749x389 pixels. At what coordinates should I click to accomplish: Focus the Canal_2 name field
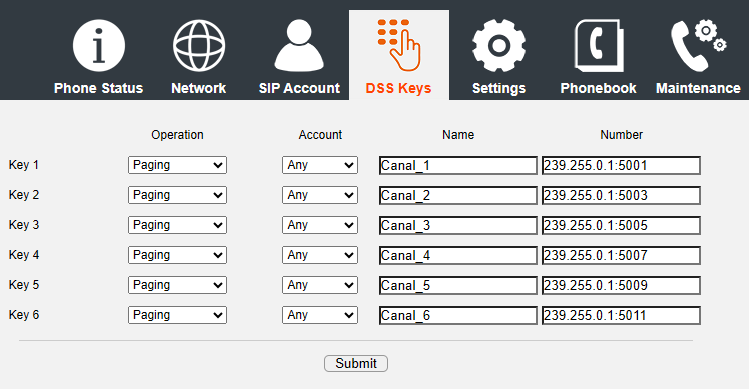click(458, 195)
